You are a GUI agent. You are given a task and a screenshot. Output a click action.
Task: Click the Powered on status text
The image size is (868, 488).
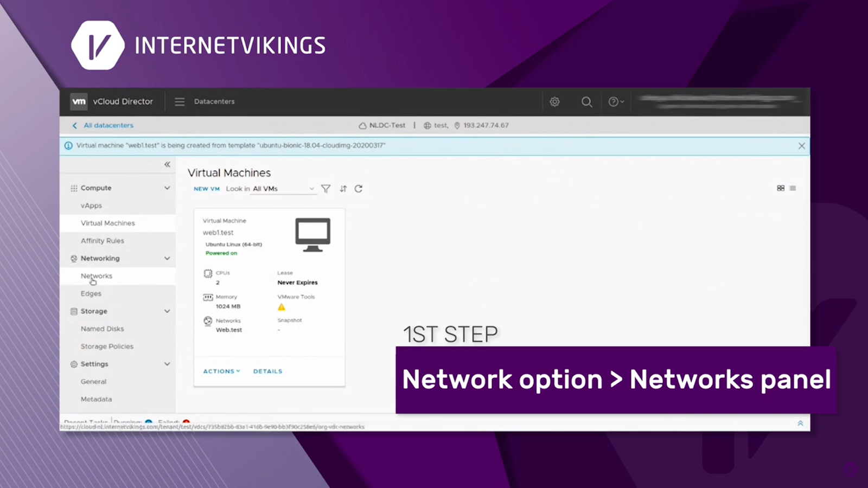221,253
